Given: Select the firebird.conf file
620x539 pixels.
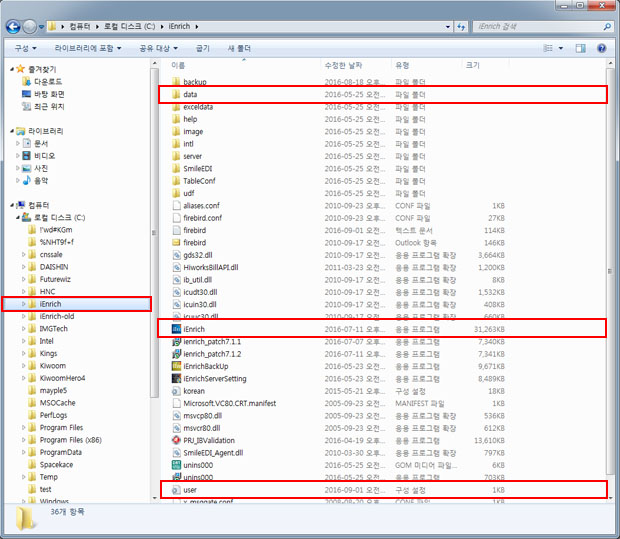Looking at the screenshot, I should [x=202, y=217].
